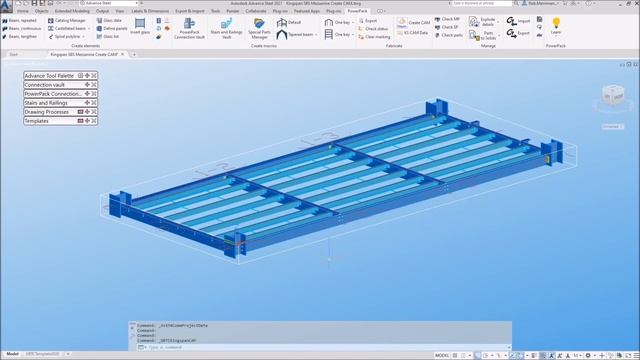Click the search box in title bar
640x360 pixels.
[482, 3]
